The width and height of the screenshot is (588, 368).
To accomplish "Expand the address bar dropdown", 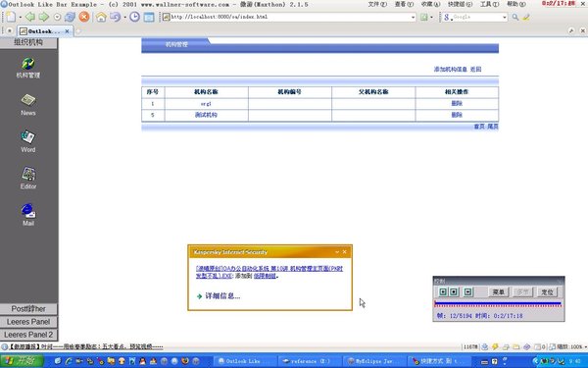I will (413, 17).
